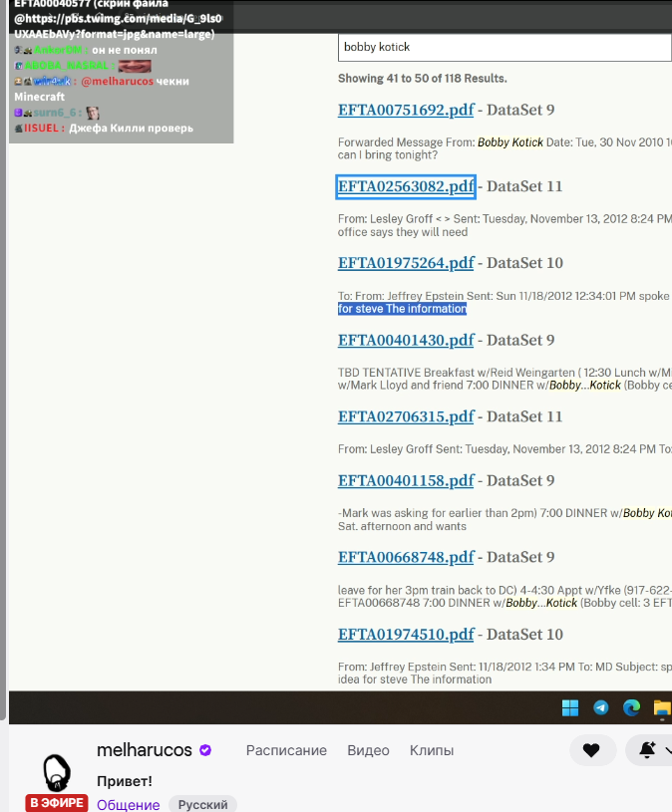Image resolution: width=672 pixels, height=812 pixels.
Task: Open File Explorer folder icon in taskbar
Action: [662, 708]
